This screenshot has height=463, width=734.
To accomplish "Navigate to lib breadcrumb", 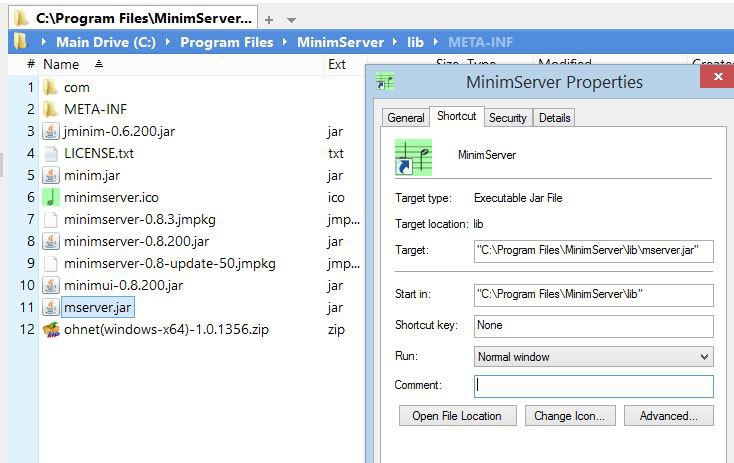I will [415, 42].
